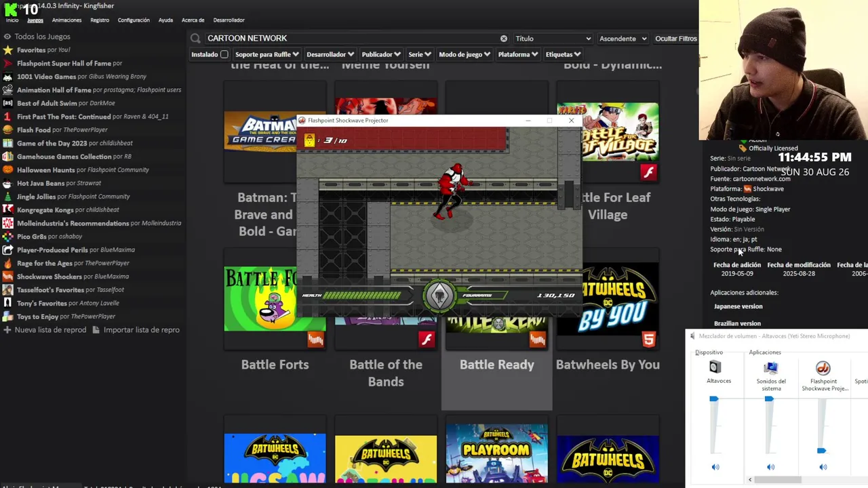The image size is (868, 488).
Task: Open the Favorites playlist star icon
Action: tap(7, 50)
